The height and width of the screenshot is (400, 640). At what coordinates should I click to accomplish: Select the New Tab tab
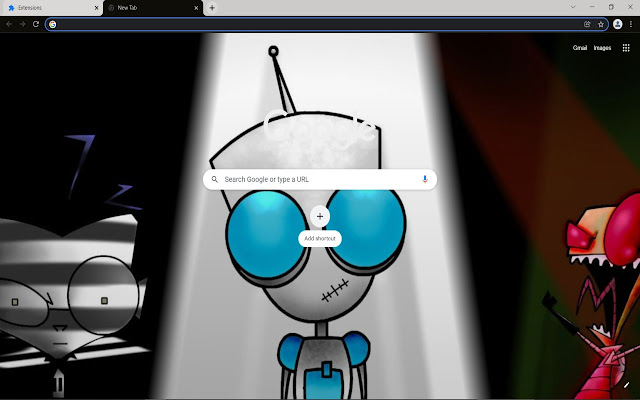coord(153,8)
